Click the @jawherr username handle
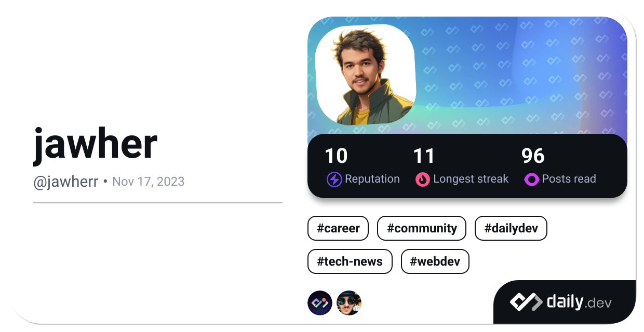The image size is (644, 332). click(x=66, y=182)
